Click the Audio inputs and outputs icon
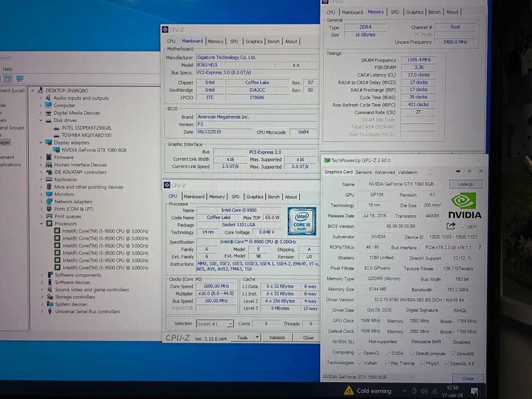Screen dimensions: 532x399 [48, 97]
